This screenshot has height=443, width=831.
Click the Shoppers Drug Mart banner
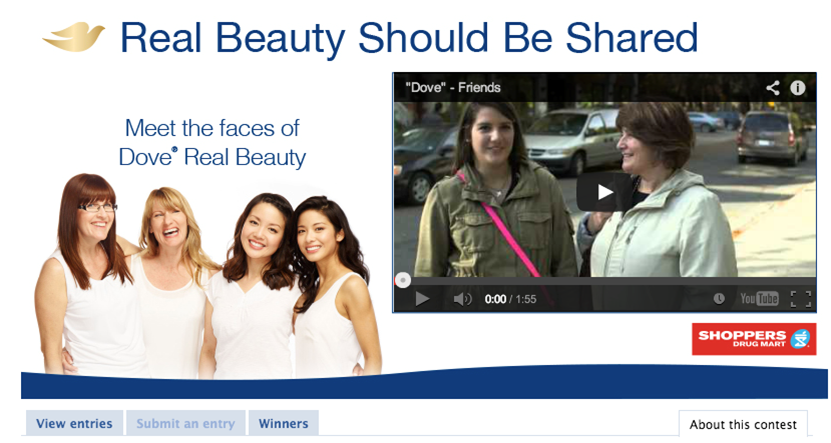coord(754,339)
